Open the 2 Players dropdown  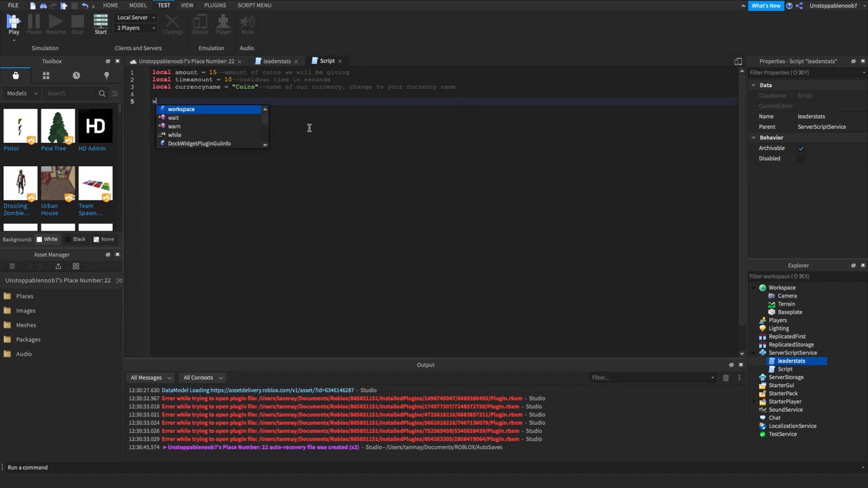(136, 28)
